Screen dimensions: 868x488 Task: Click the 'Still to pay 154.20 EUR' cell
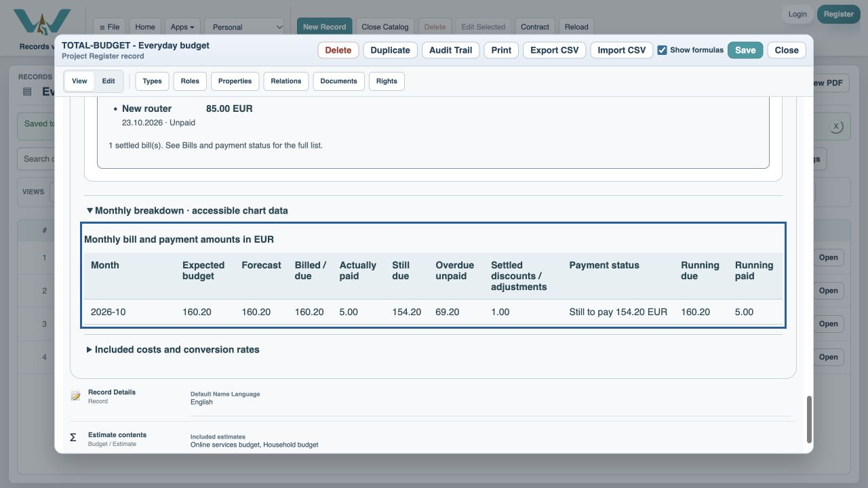click(618, 312)
